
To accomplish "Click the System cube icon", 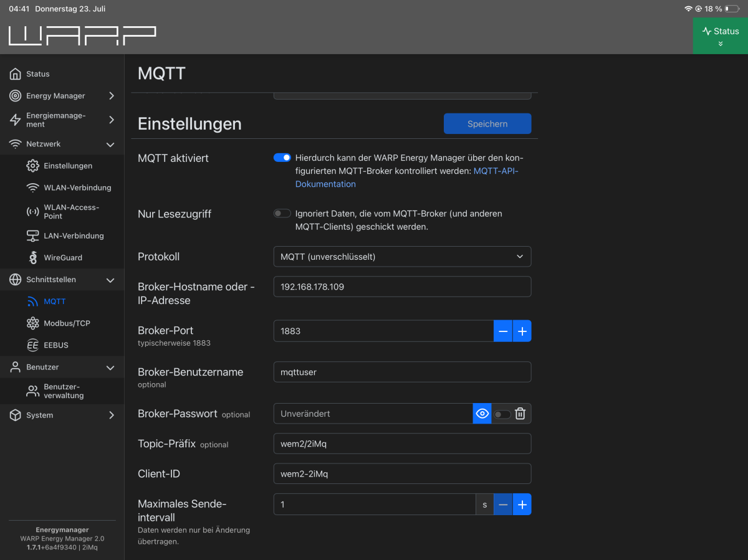I will click(16, 415).
